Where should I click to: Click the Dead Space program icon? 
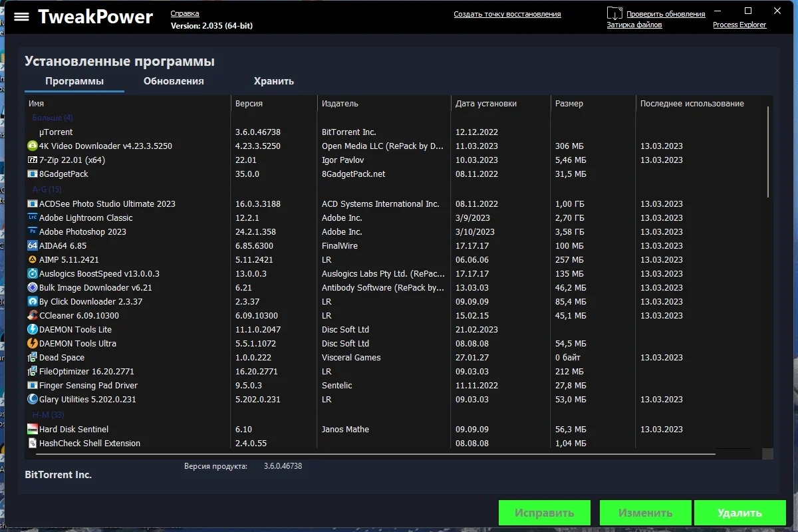(33, 357)
